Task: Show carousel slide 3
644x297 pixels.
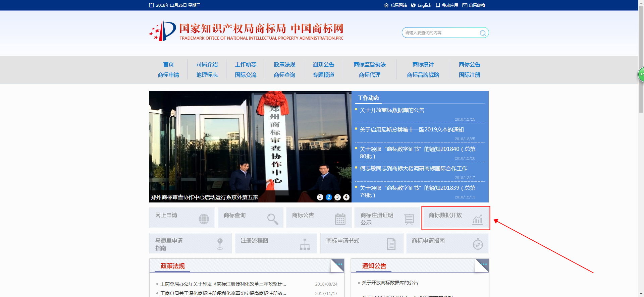Action: [x=337, y=197]
